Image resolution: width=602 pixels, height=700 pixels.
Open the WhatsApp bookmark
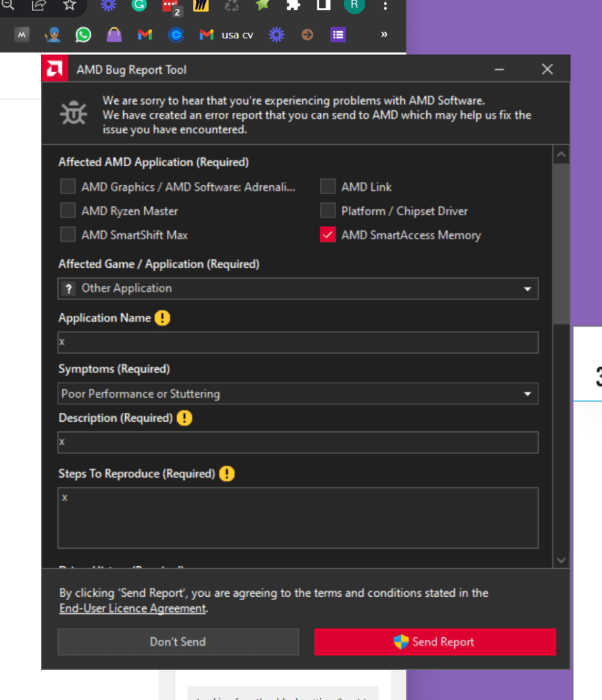pyautogui.click(x=83, y=35)
